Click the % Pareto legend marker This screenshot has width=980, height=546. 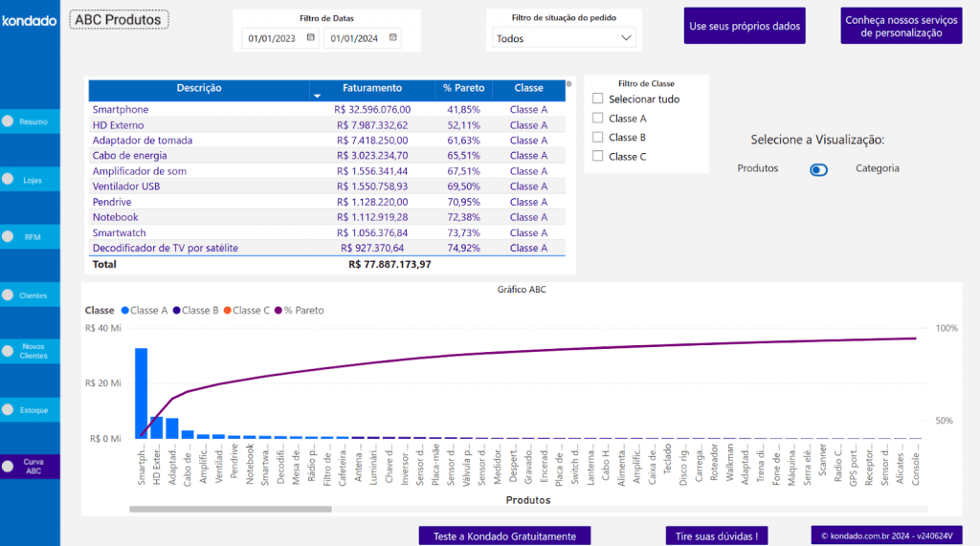278,311
